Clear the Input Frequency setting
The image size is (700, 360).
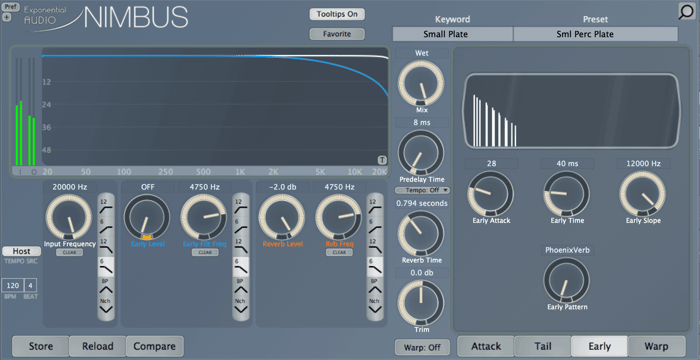(70, 252)
